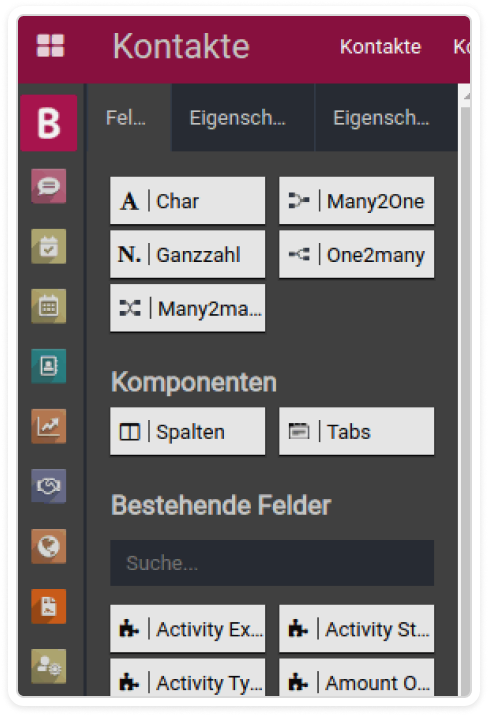Open the Discuss chat bubble sidebar icon
This screenshot has width=488, height=716.
[49, 186]
